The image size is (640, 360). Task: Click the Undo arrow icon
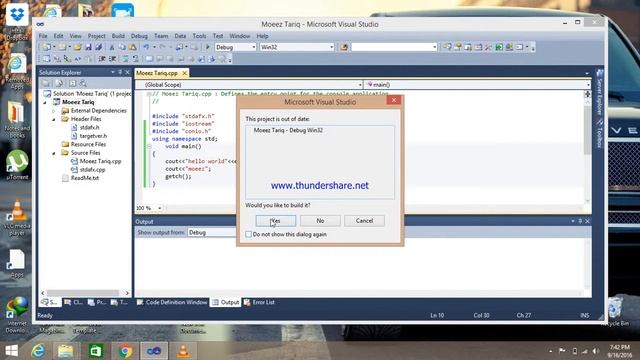[146, 47]
